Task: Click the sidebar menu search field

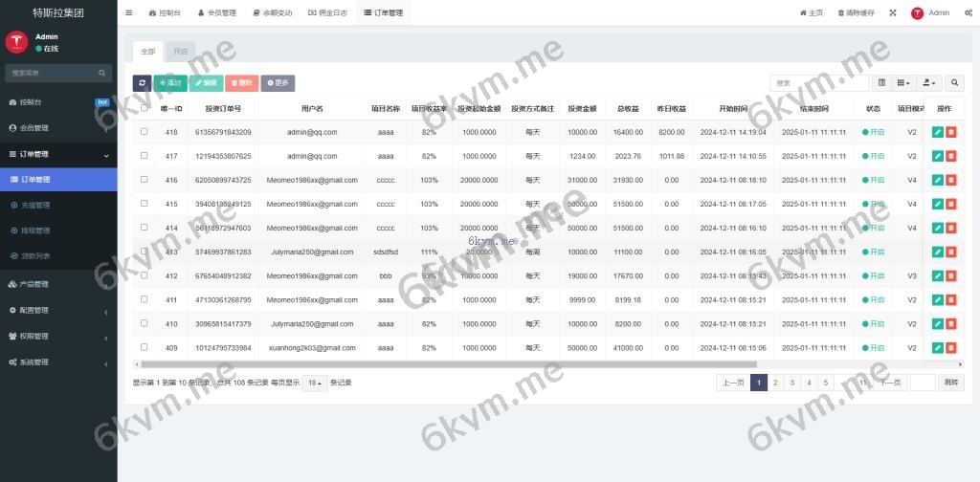Action: (x=53, y=73)
